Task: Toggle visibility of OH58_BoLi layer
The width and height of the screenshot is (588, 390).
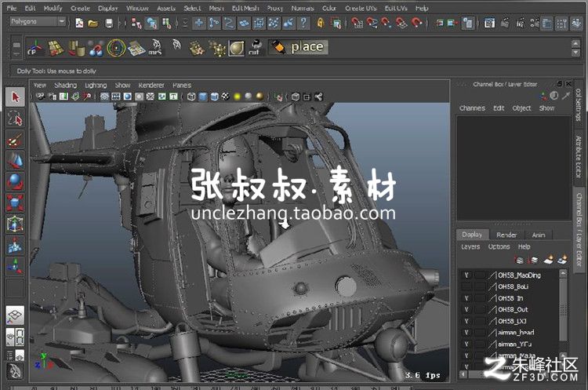Action: (466, 286)
